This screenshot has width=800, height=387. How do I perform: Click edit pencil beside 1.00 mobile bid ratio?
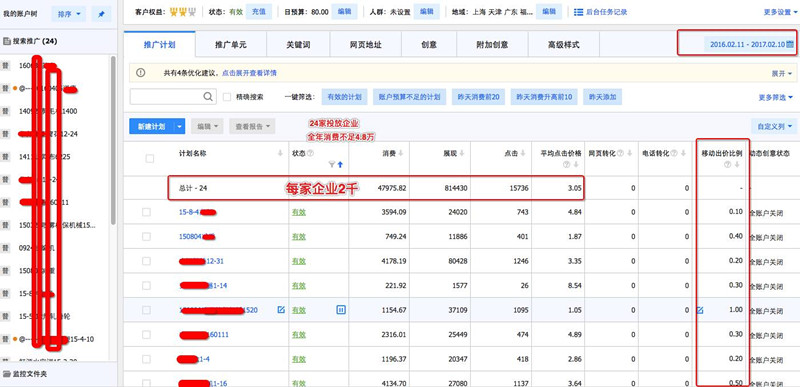[x=700, y=310]
